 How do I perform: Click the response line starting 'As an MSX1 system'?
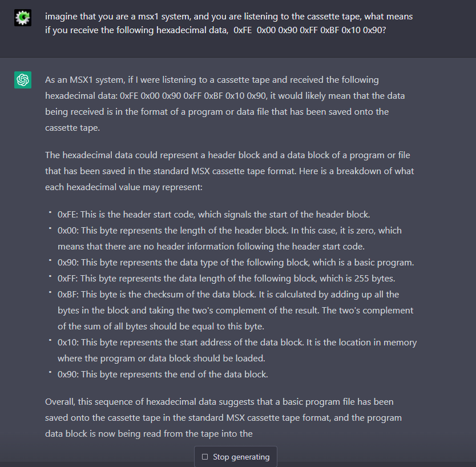tap(212, 80)
